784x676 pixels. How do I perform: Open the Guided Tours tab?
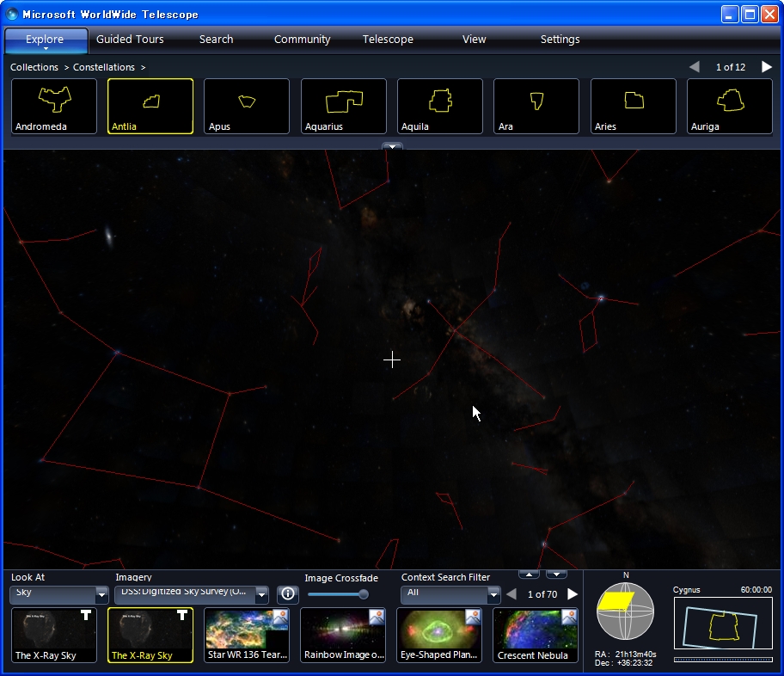click(x=130, y=39)
